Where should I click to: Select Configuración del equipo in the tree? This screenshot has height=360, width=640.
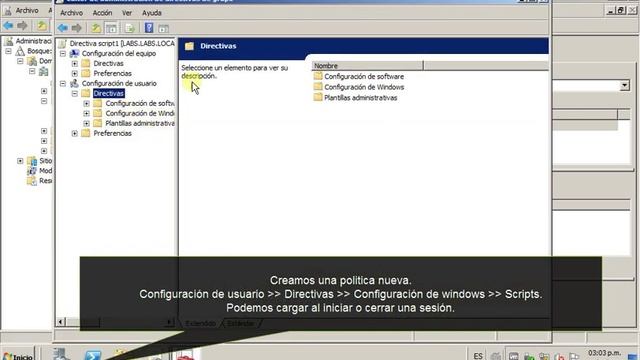click(x=118, y=53)
